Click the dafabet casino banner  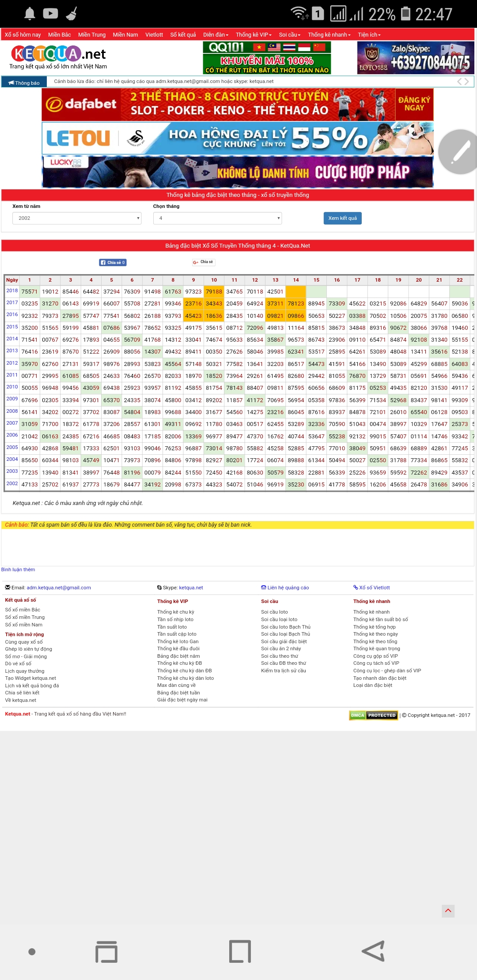[x=238, y=105]
